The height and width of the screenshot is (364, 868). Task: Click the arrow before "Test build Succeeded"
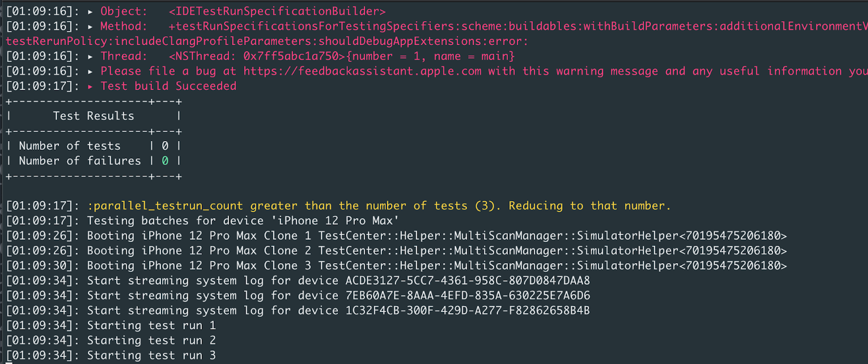point(90,86)
